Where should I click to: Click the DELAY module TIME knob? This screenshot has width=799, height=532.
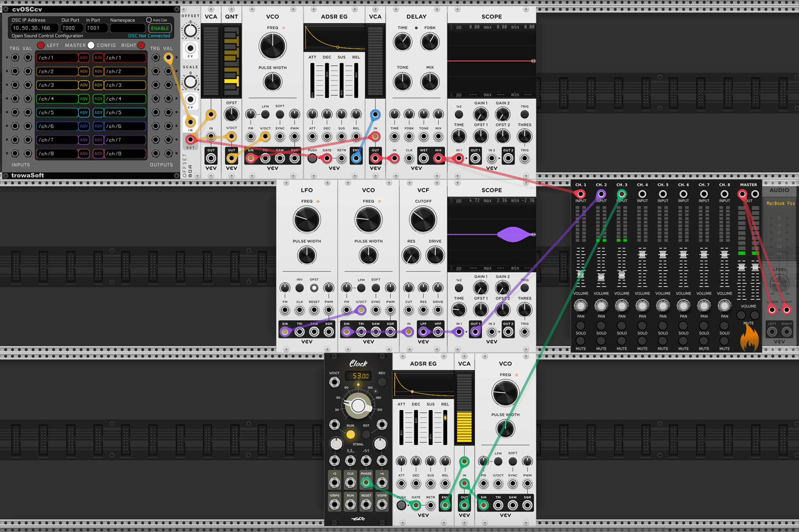(403, 42)
